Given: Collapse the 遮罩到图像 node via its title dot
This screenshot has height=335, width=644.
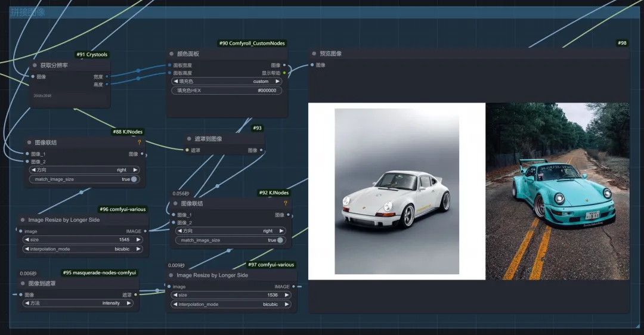Looking at the screenshot, I should [189, 139].
